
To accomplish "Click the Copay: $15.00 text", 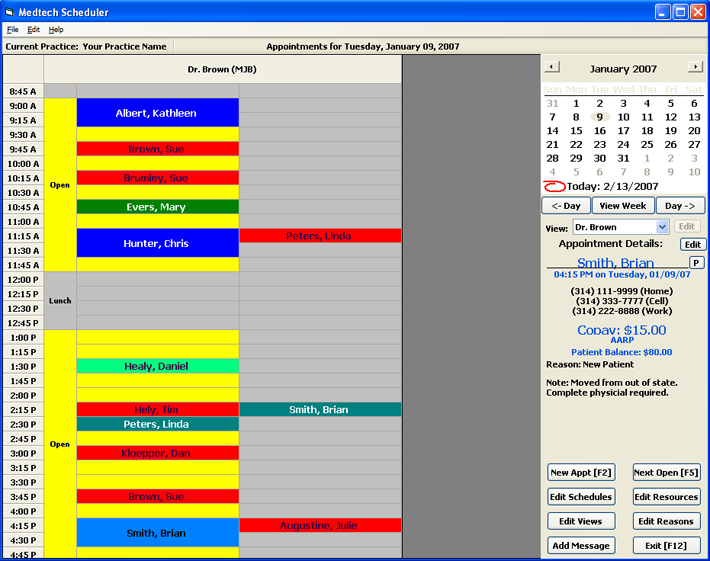I will point(622,330).
